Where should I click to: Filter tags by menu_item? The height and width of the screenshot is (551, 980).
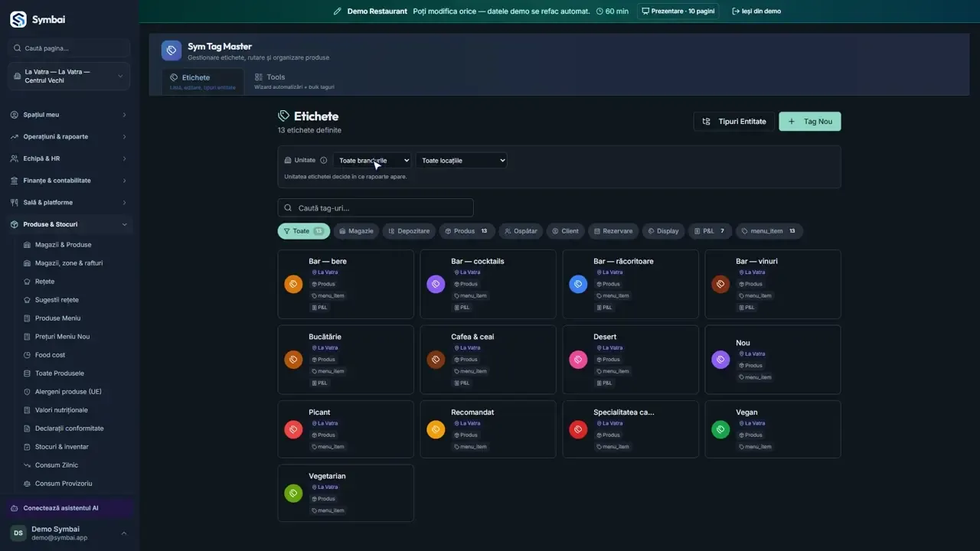pyautogui.click(x=769, y=231)
